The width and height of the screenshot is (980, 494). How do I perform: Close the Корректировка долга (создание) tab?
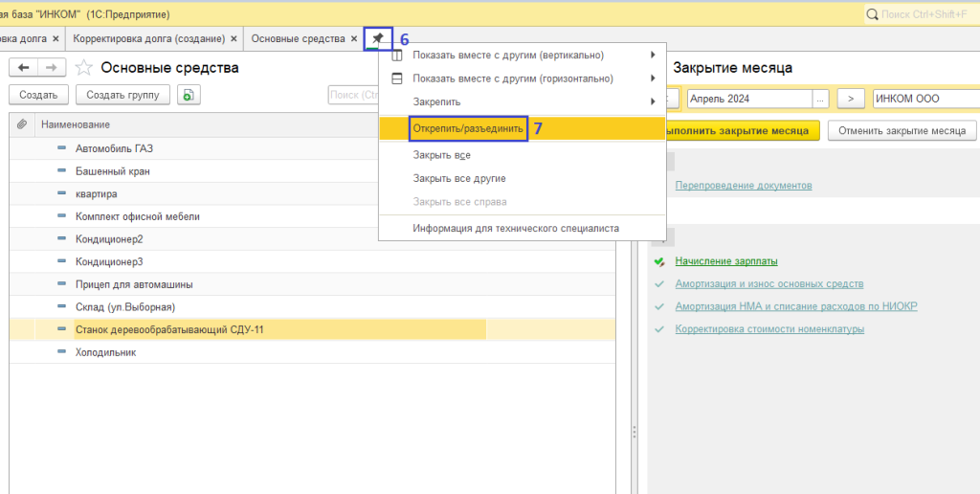pyautogui.click(x=234, y=38)
